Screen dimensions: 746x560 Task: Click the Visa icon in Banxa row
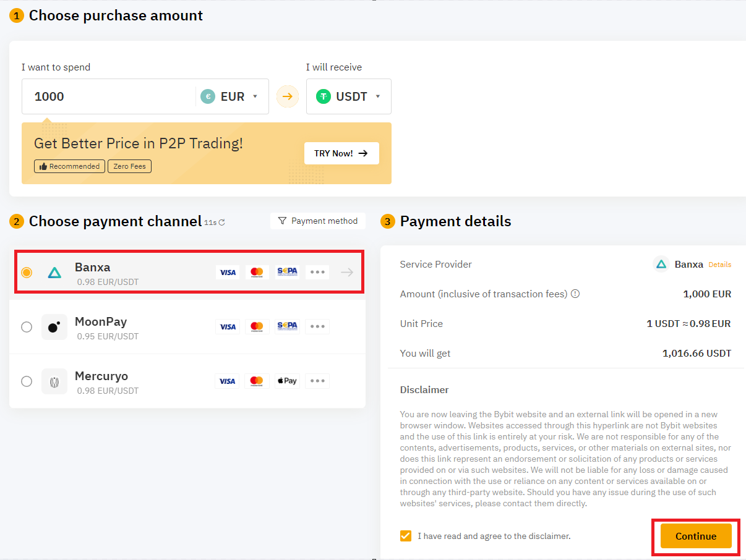point(228,272)
